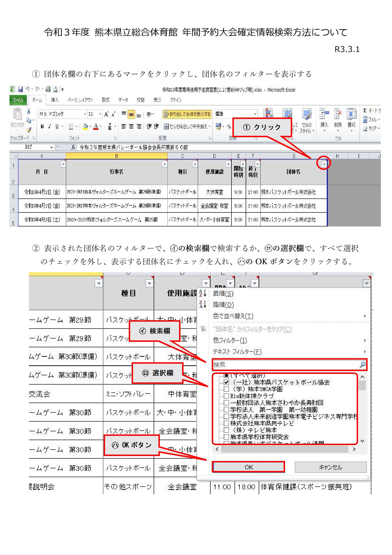The height and width of the screenshot is (555, 392).
Task: Click the Italic (I) button
Action: point(50,127)
